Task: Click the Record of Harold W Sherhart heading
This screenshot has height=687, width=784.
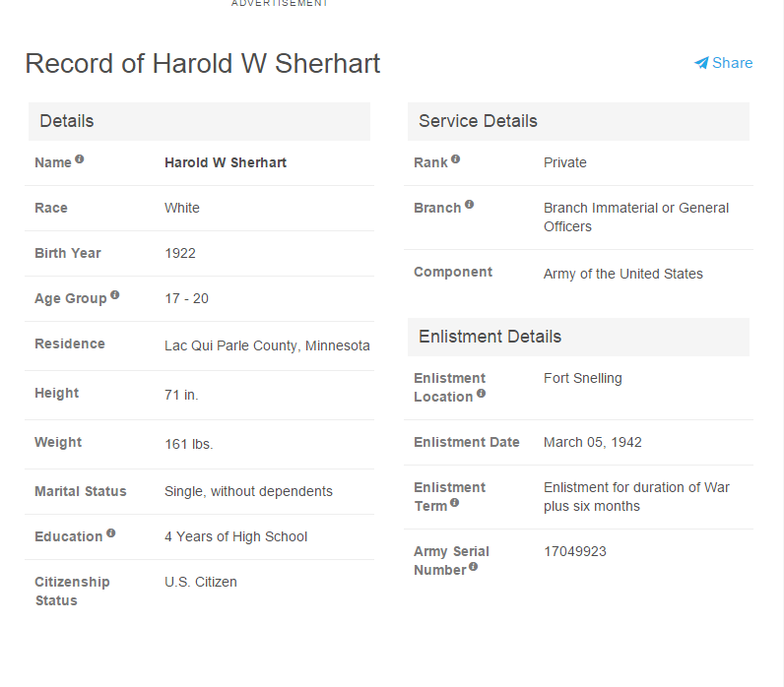Action: [x=203, y=63]
